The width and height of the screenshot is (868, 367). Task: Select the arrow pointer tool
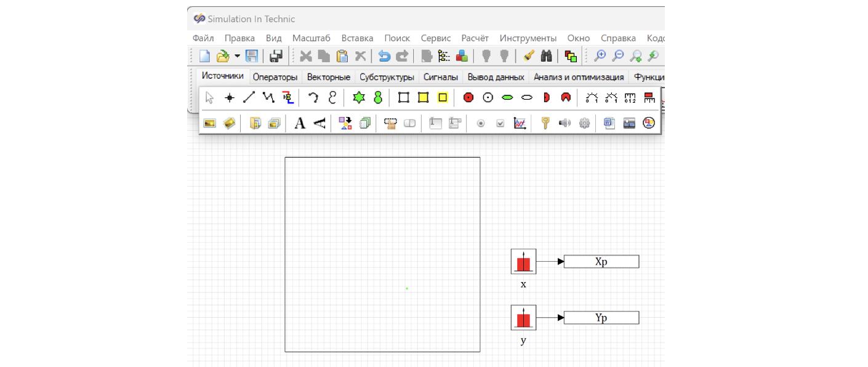[x=210, y=97]
